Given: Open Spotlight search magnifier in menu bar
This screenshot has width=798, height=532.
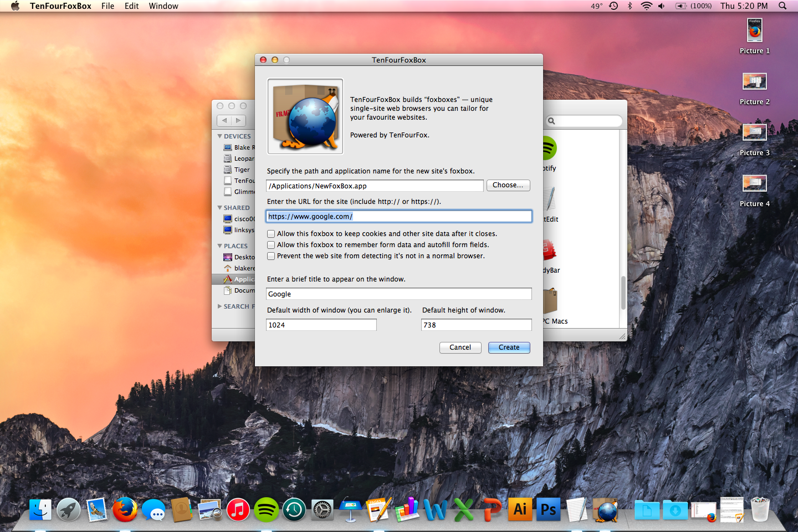Looking at the screenshot, I should pos(782,6).
